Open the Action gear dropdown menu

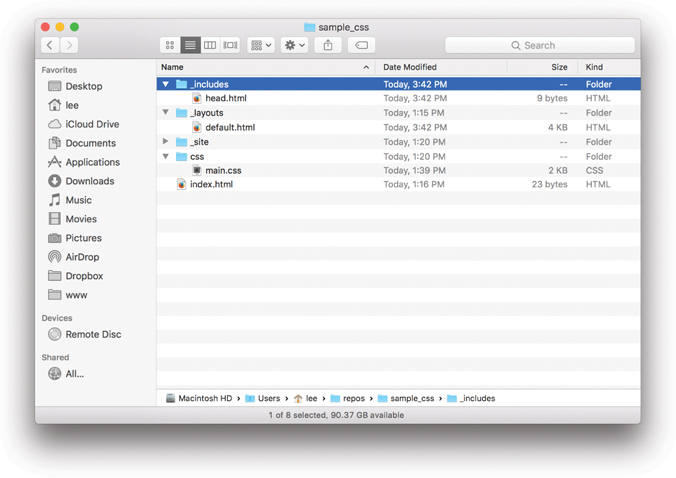point(294,45)
